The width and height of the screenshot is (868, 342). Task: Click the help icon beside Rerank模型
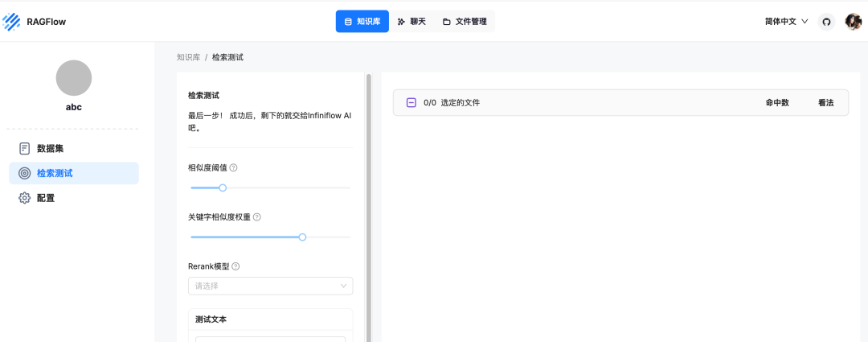click(x=235, y=266)
